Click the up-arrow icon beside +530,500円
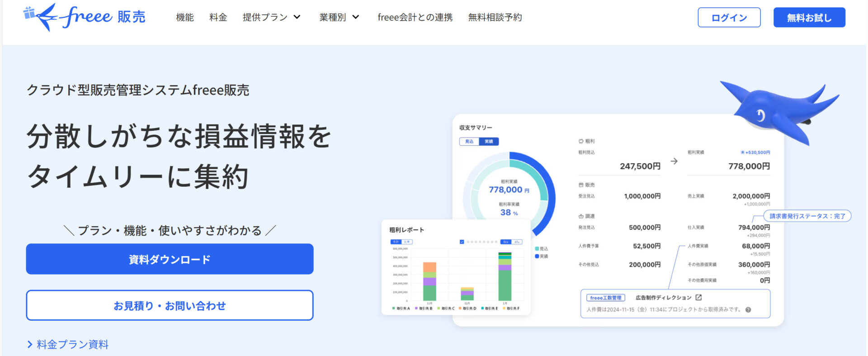This screenshot has height=356, width=868. tap(742, 152)
